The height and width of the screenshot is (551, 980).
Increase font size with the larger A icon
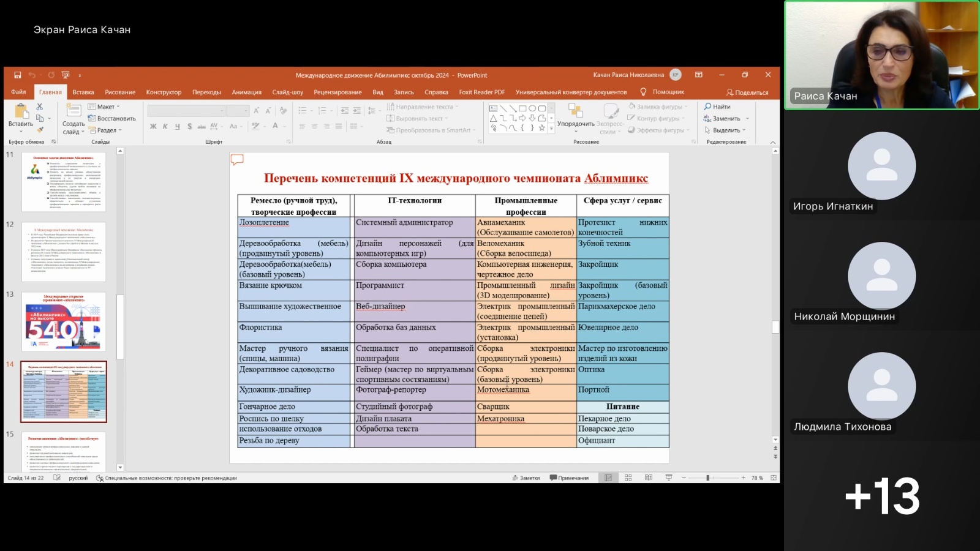pos(257,110)
